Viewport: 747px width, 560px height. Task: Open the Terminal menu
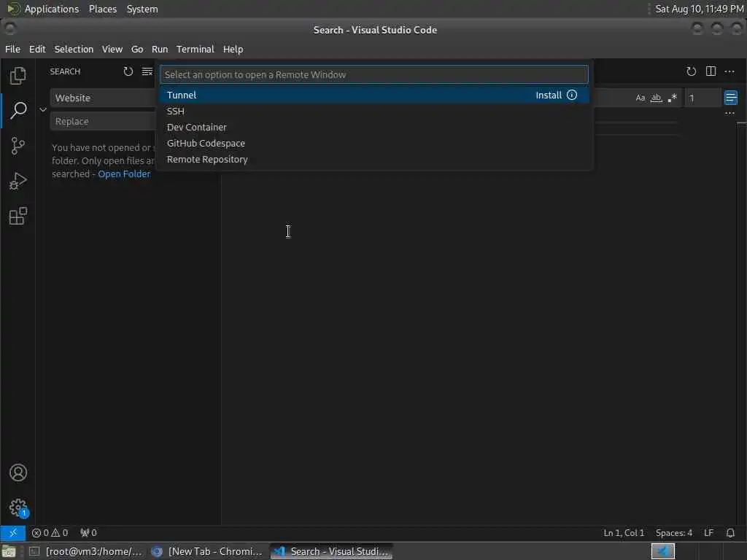[196, 49]
